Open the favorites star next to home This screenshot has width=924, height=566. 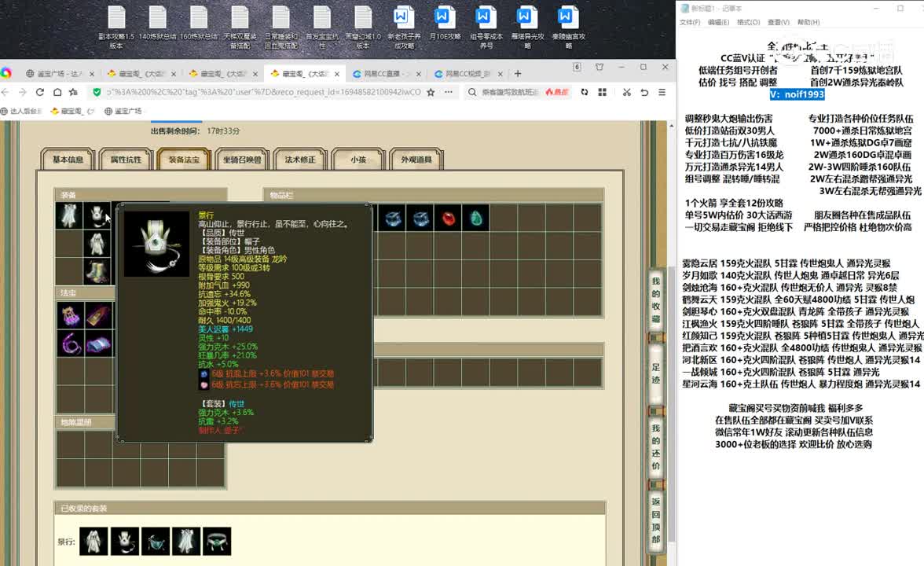click(73, 92)
